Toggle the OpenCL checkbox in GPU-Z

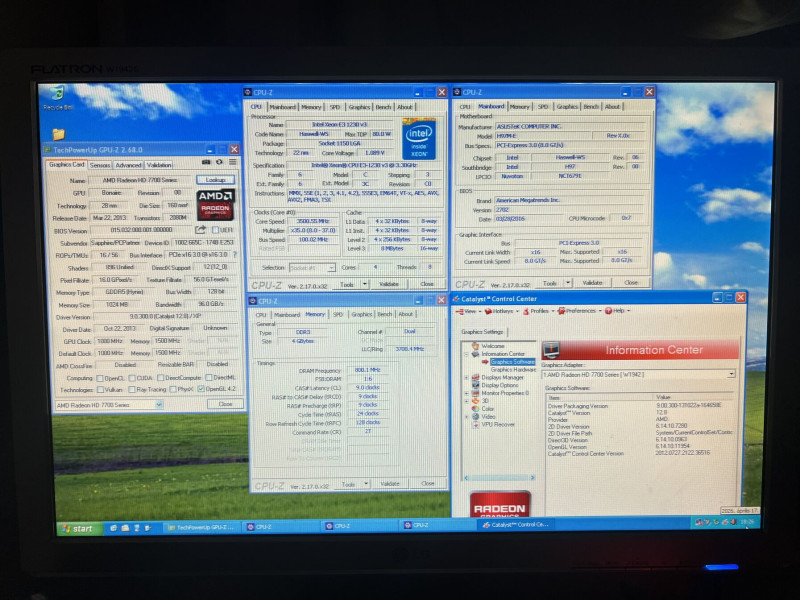(x=100, y=378)
